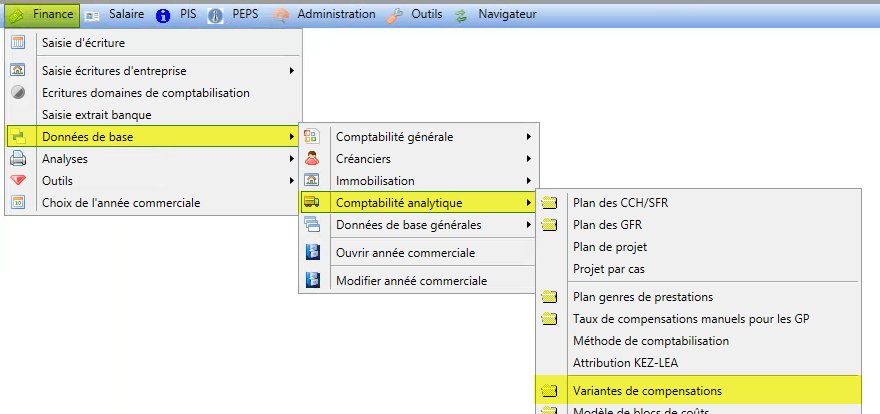Open the Navigateur menu

(x=507, y=14)
